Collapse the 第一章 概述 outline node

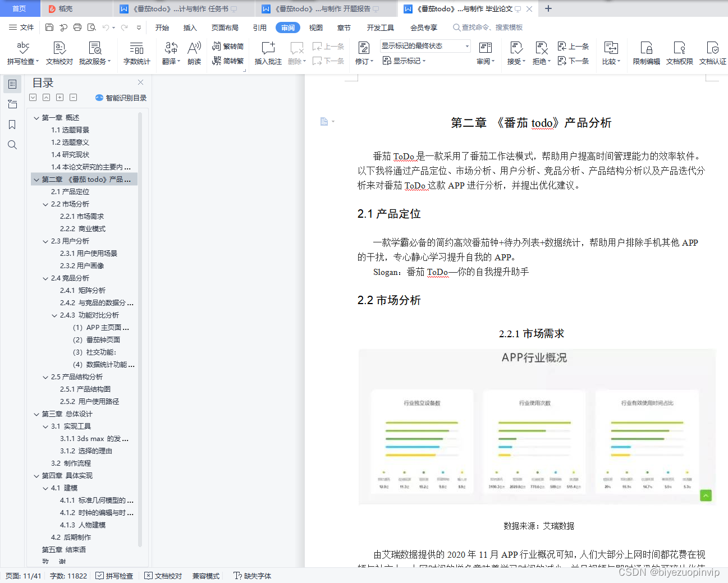click(x=36, y=118)
